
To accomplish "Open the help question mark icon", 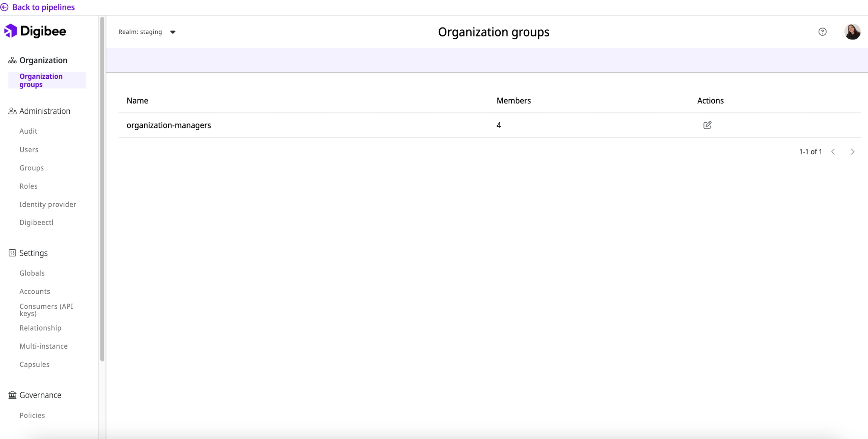I will pyautogui.click(x=822, y=32).
